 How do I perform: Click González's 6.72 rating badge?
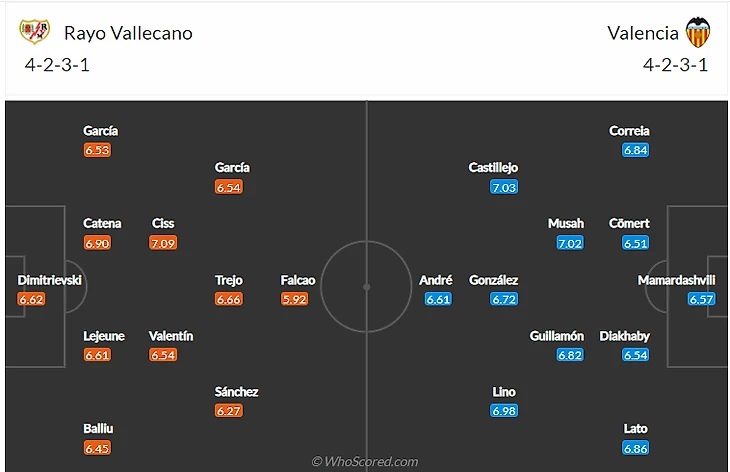coord(504,299)
